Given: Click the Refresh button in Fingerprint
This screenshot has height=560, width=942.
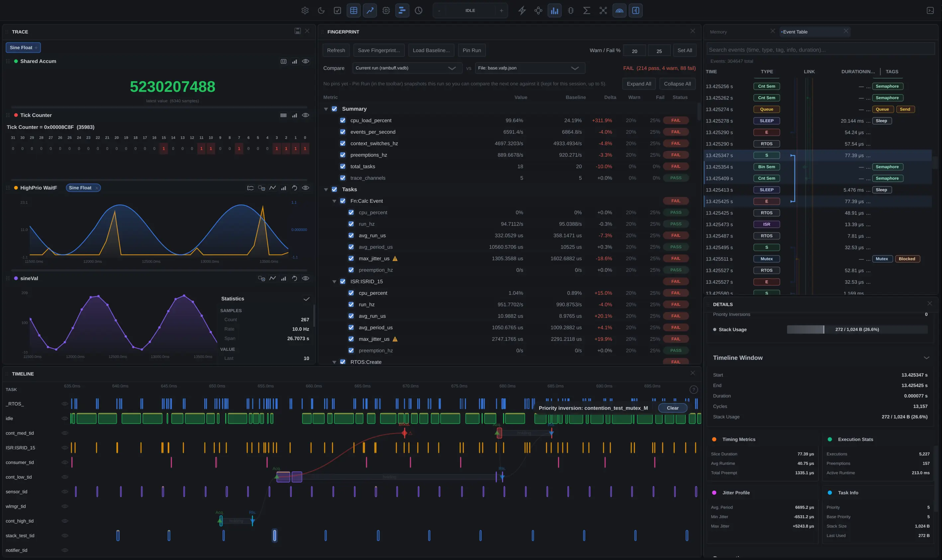Looking at the screenshot, I should [336, 50].
